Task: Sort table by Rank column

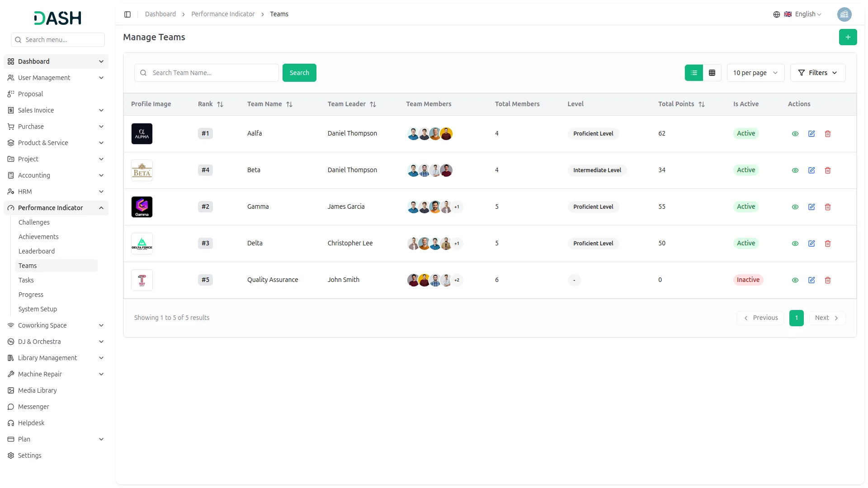Action: [x=220, y=104]
